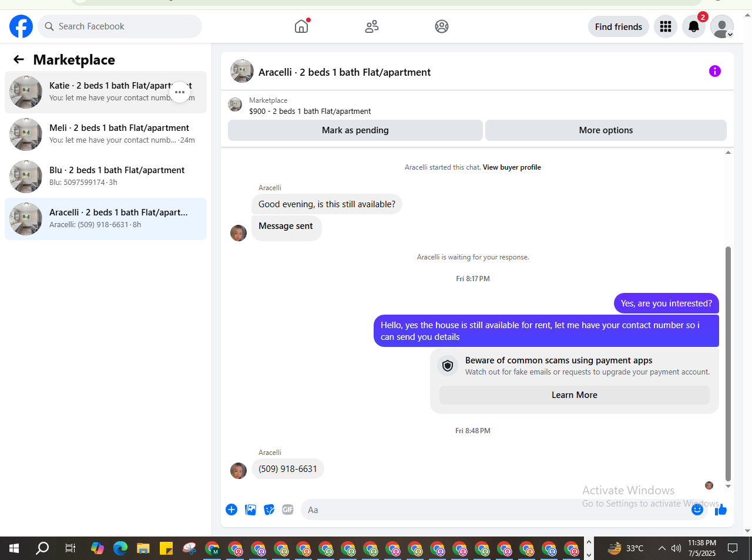Click the attach photo icon
Screen dimensions: 752x560
[250, 510]
